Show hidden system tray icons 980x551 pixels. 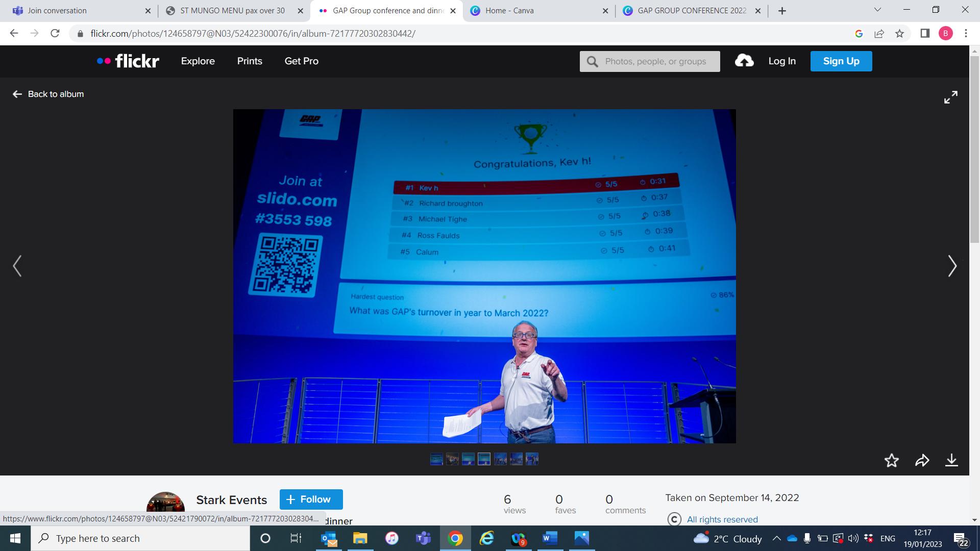pyautogui.click(x=776, y=538)
